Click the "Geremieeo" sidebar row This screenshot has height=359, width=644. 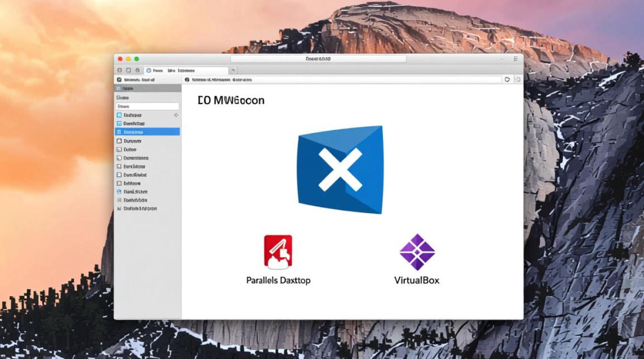click(x=148, y=158)
